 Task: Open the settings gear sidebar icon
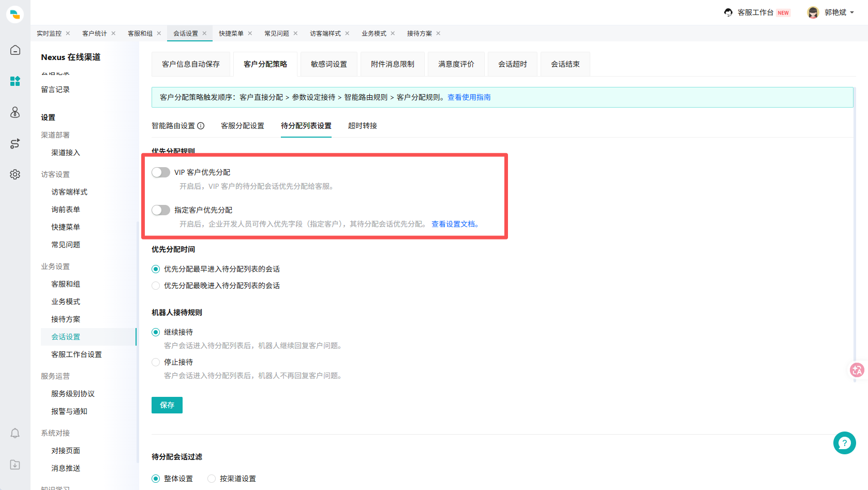(x=15, y=174)
